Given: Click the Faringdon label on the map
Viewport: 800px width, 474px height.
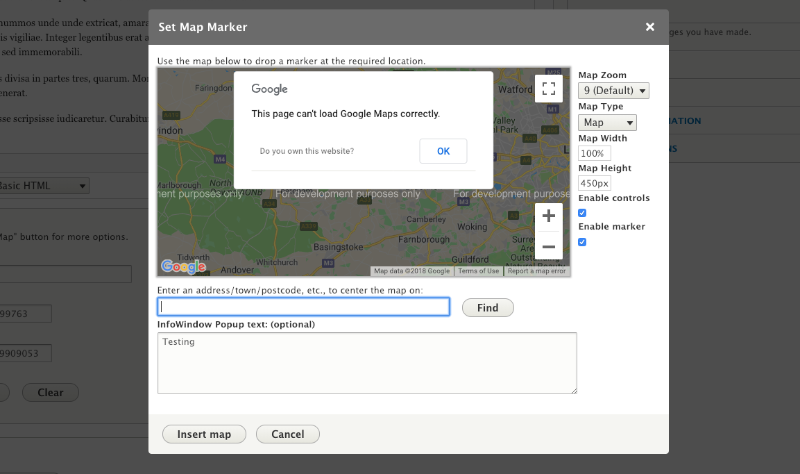Looking at the screenshot, I should point(213,88).
